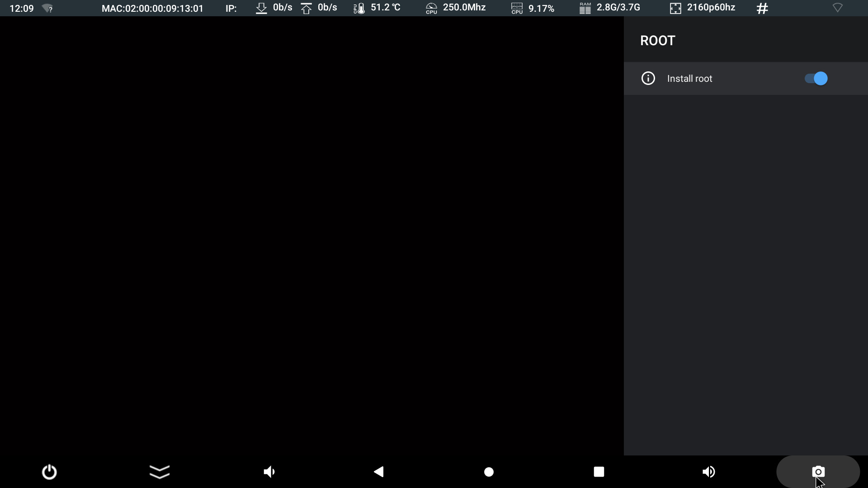Click the 12:09 clock in status bar
Image resolution: width=868 pixels, height=488 pixels.
(x=22, y=8)
